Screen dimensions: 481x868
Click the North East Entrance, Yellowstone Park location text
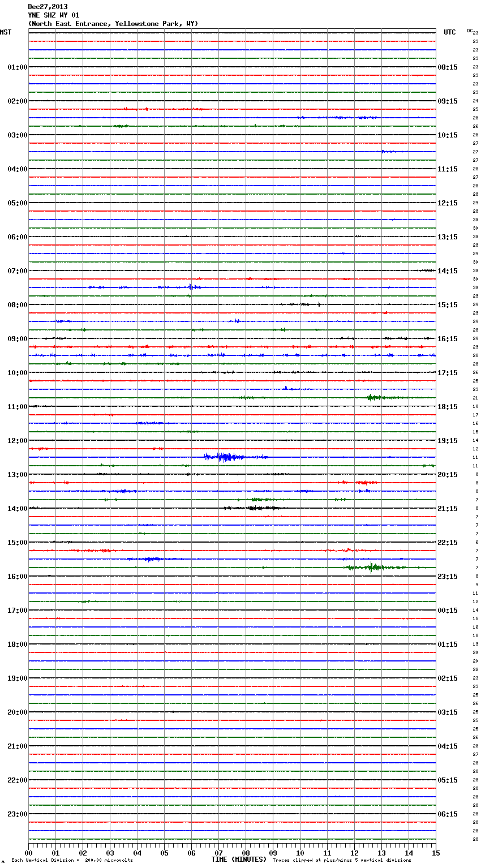(113, 24)
